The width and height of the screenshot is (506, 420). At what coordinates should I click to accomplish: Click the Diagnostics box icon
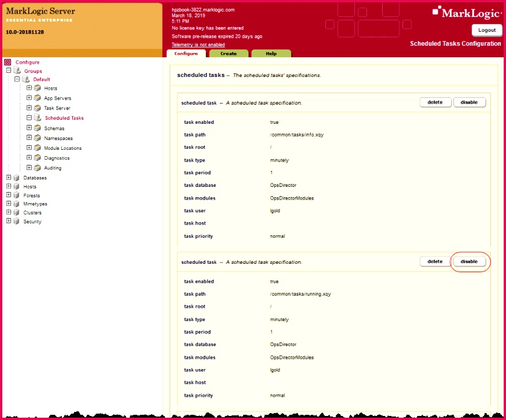(38, 158)
